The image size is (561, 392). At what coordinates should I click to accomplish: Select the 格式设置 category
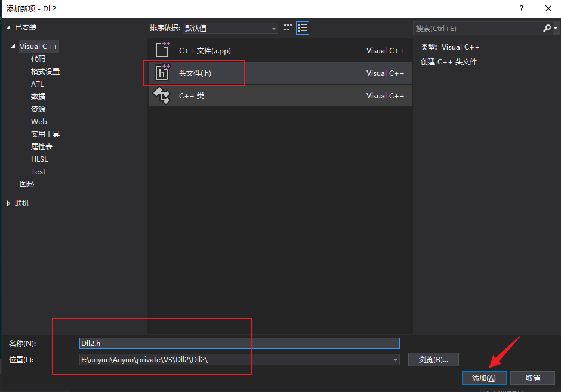[x=45, y=72]
